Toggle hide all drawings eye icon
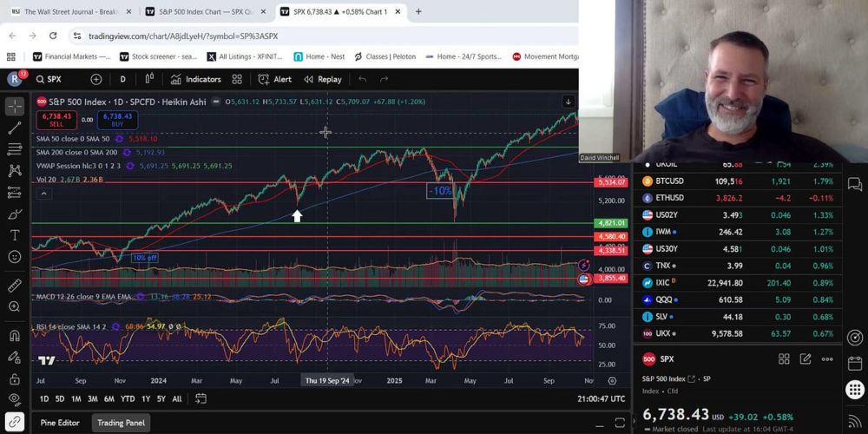 coord(15,398)
